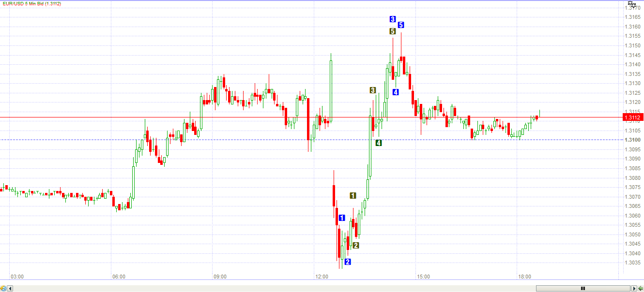Click the green jump-to-latest arrow icon
This screenshot has width=644, height=292.
pyautogui.click(x=641, y=289)
